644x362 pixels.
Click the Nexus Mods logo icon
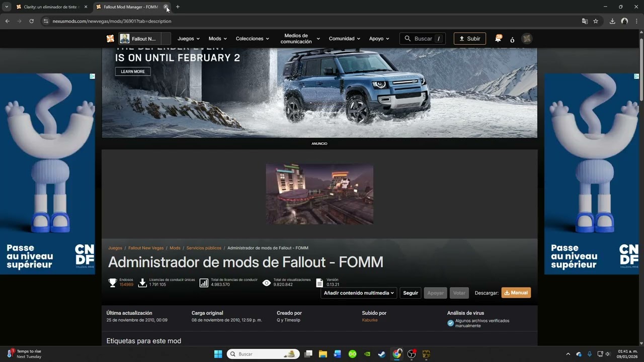click(x=110, y=39)
